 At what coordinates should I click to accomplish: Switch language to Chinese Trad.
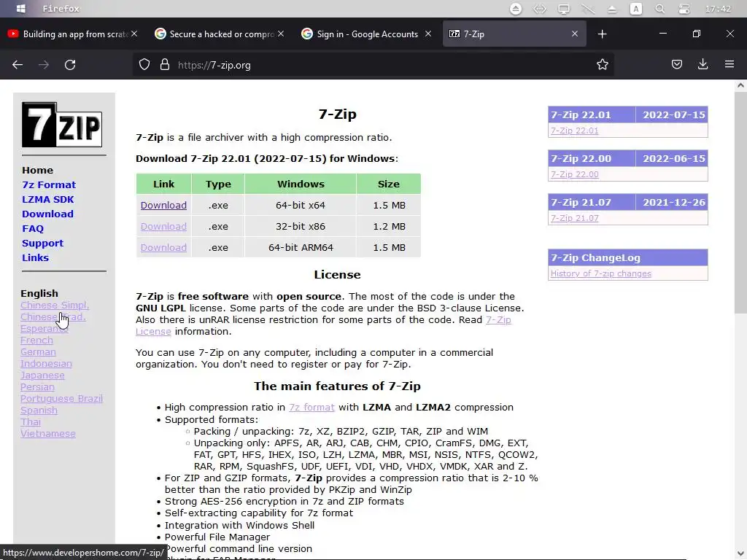[x=53, y=317]
